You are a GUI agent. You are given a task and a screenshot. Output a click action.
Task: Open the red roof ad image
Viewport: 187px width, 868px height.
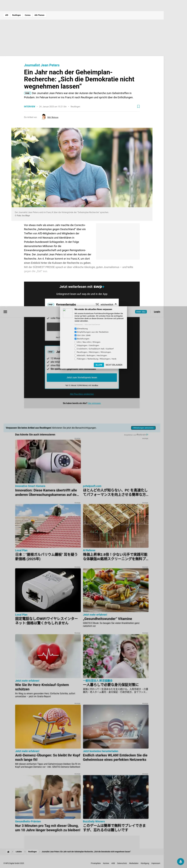pyautogui.click(x=48, y=526)
